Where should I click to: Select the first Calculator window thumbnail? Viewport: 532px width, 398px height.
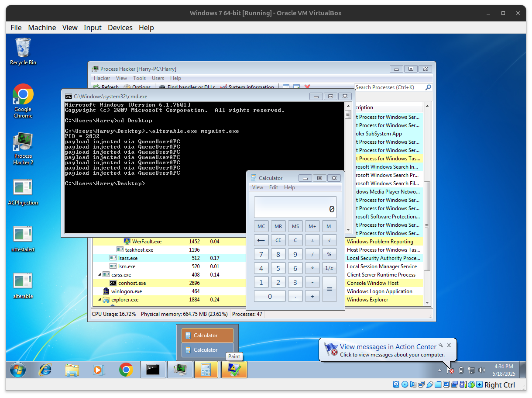point(207,336)
